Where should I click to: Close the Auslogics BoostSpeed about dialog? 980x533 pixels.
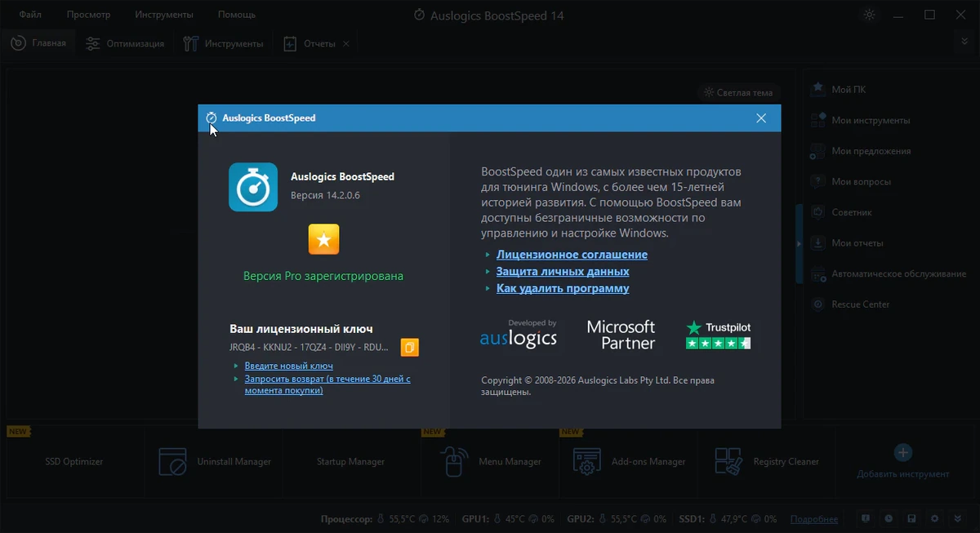click(761, 118)
